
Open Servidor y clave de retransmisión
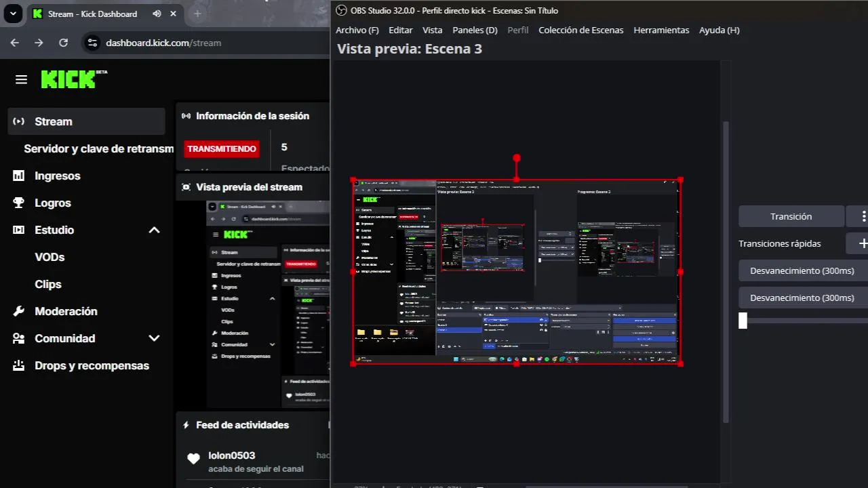(x=99, y=148)
